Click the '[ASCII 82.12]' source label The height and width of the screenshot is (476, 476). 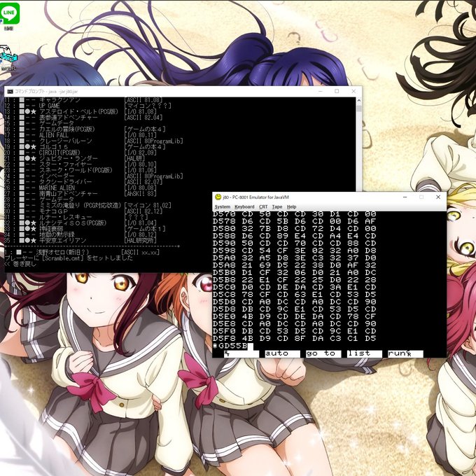pyautogui.click(x=143, y=211)
